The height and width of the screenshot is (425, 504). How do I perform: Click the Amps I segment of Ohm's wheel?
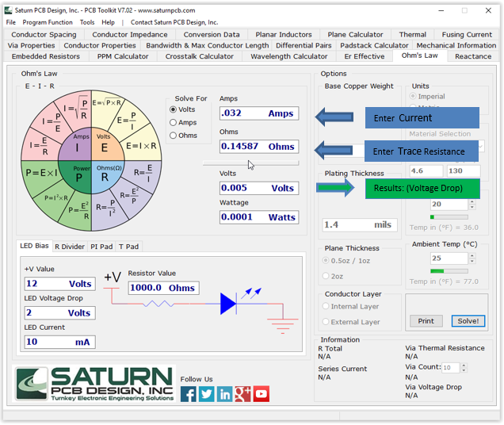tap(77, 145)
